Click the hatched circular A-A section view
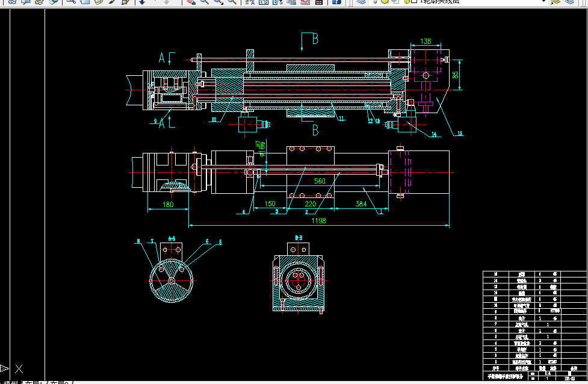 coord(172,280)
